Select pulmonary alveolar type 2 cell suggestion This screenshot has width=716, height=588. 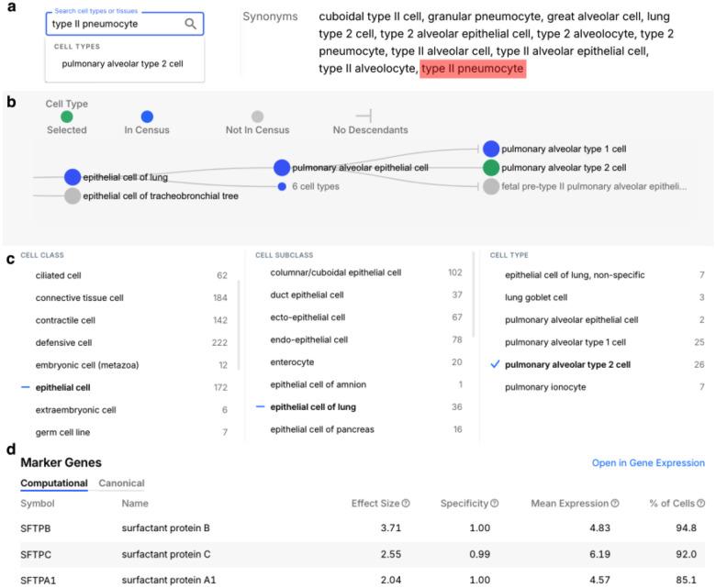pos(122,64)
